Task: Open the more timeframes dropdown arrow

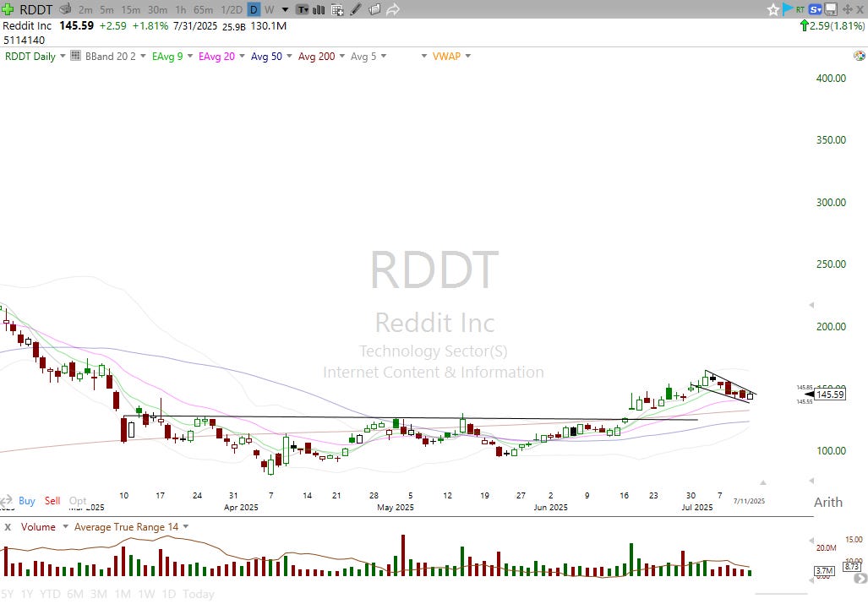Action: 285,9
